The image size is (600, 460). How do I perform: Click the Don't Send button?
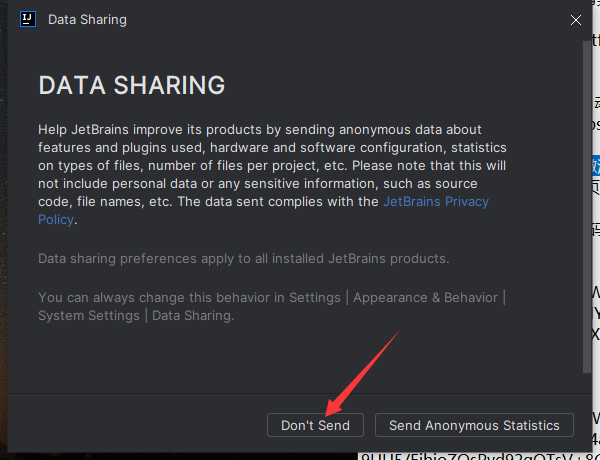(x=315, y=425)
